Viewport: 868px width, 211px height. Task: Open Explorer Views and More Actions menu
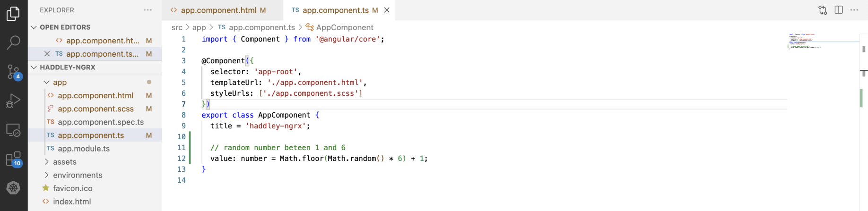tap(148, 10)
